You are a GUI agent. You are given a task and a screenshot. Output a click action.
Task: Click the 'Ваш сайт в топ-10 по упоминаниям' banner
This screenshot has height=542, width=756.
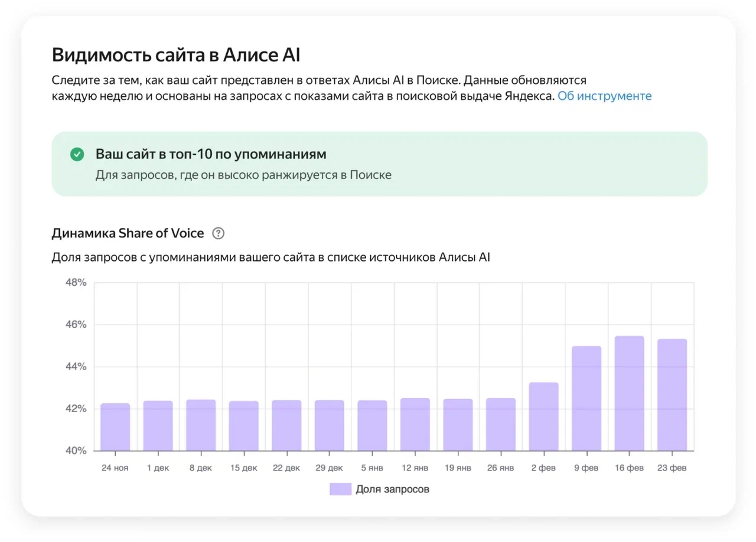tap(378, 164)
